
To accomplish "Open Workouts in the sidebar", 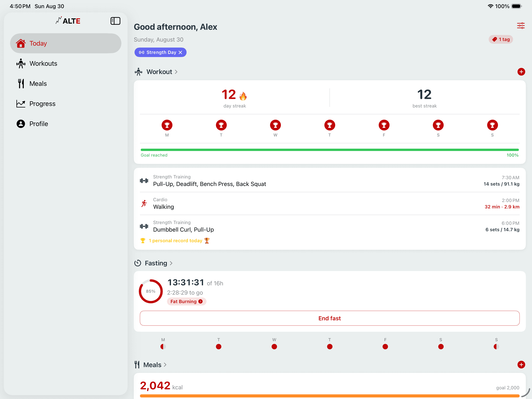I will click(x=66, y=63).
